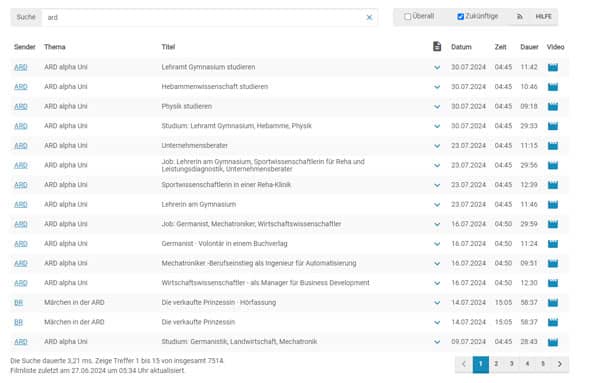600x383 pixels.
Task: Open video for Germanist - Volontär row
Action: click(553, 244)
